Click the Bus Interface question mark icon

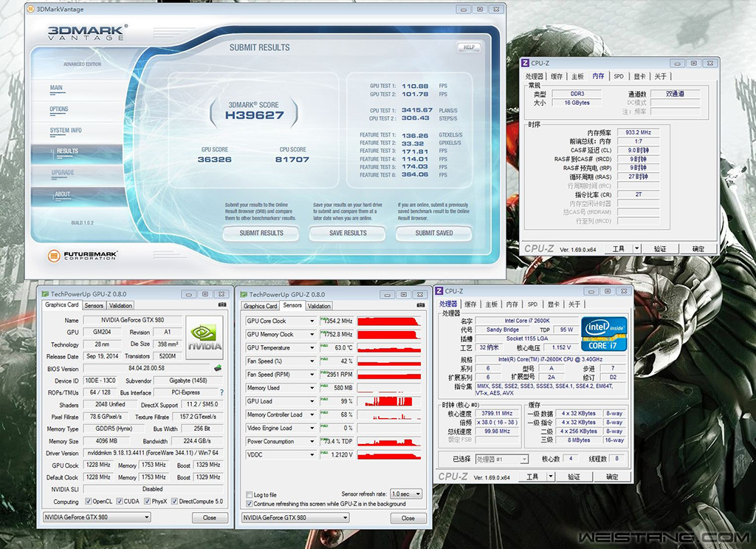click(x=221, y=392)
